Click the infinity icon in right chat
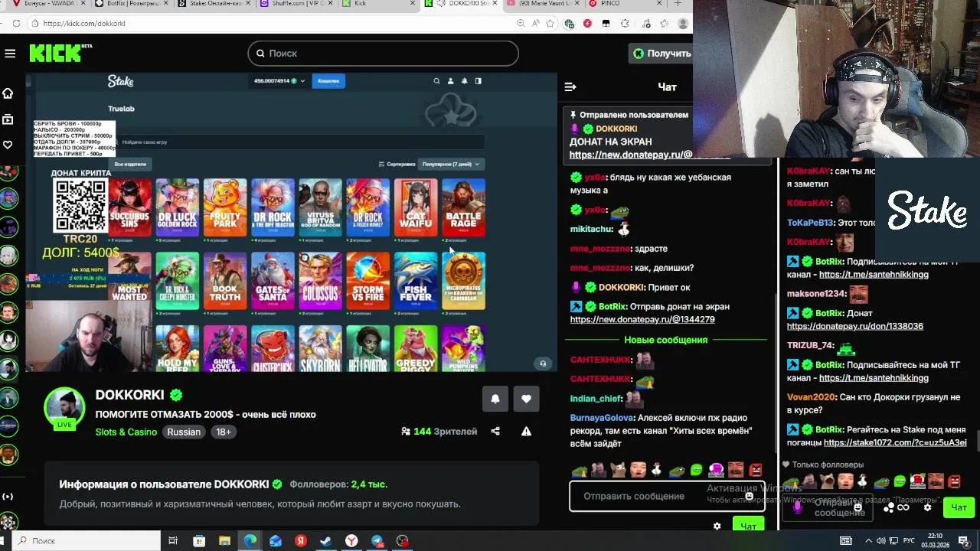980x551 pixels. [x=903, y=507]
